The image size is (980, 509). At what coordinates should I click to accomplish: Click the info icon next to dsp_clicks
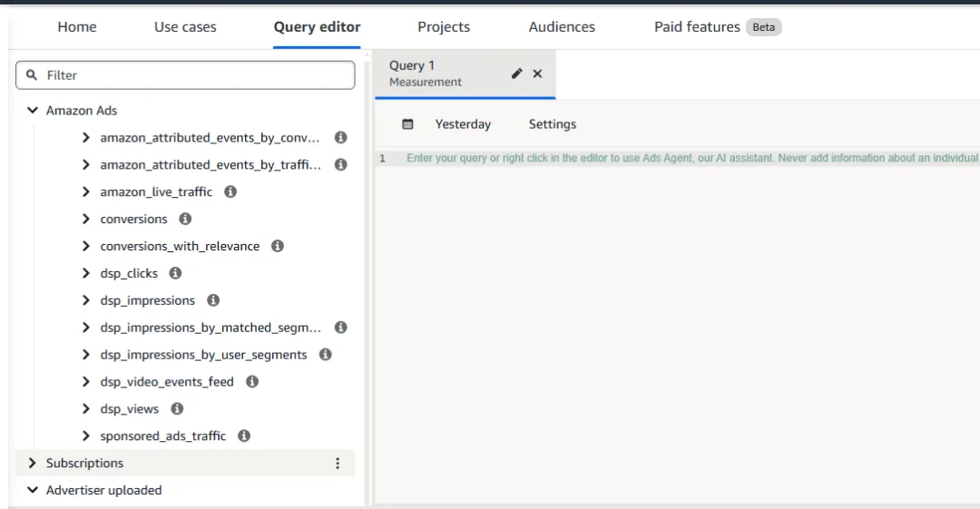176,273
